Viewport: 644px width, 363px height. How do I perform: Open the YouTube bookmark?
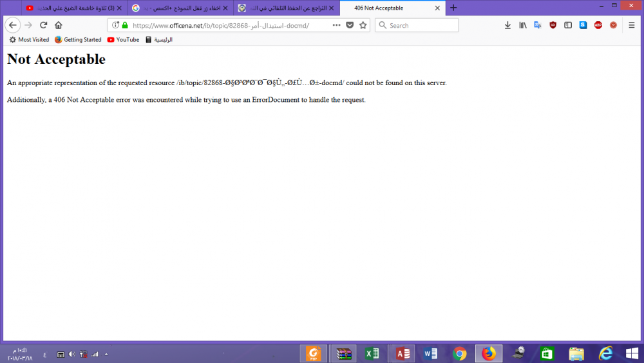tap(123, 39)
